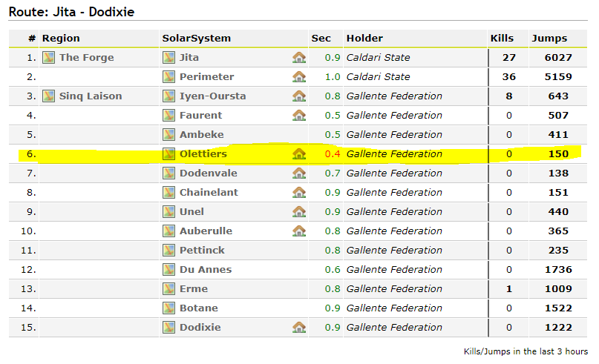
Task: Click the Holder column header
Action: (x=364, y=38)
